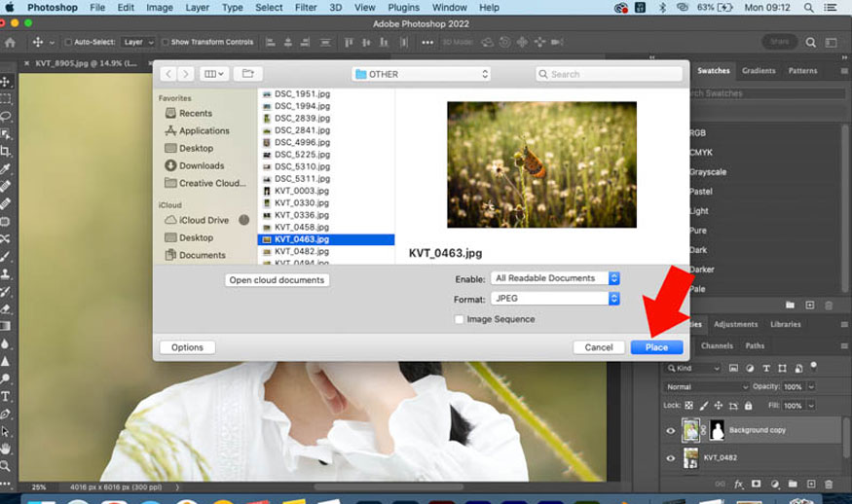Select the Zoom tool

click(x=6, y=466)
